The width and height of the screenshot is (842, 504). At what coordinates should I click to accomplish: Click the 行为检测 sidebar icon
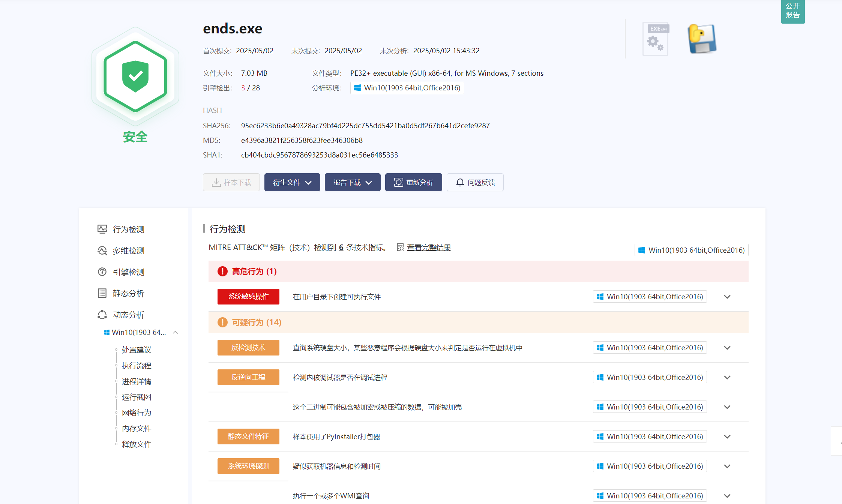pos(102,229)
